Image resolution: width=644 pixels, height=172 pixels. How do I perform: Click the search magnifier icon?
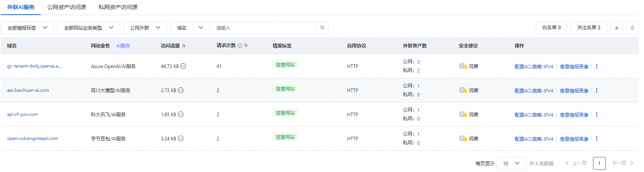point(322,28)
